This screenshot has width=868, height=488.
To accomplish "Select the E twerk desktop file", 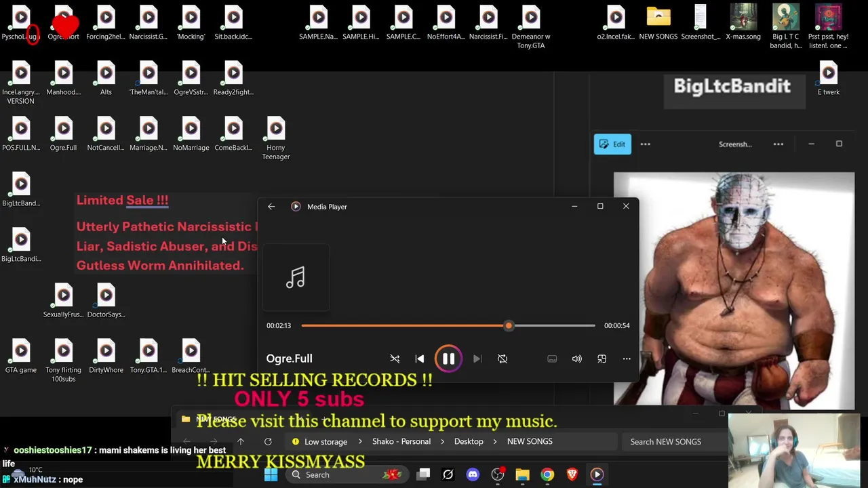I will [829, 79].
